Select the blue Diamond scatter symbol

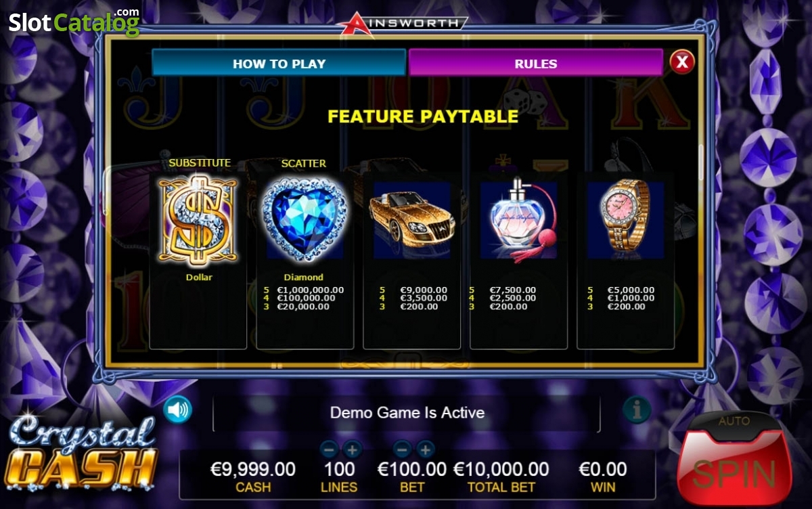point(304,219)
